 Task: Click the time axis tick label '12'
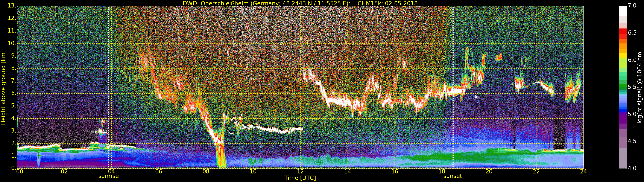(300, 172)
